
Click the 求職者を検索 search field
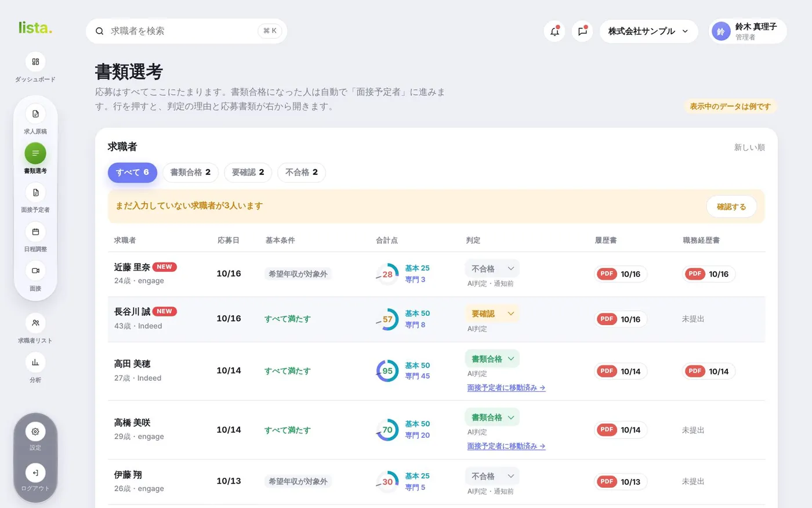click(x=186, y=31)
